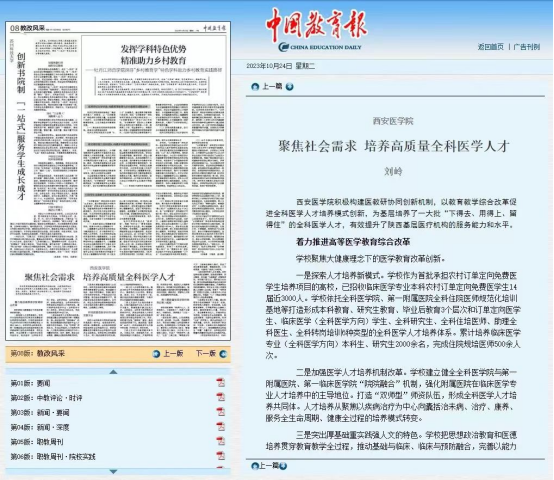Open the 返回首页 link

click(x=490, y=47)
